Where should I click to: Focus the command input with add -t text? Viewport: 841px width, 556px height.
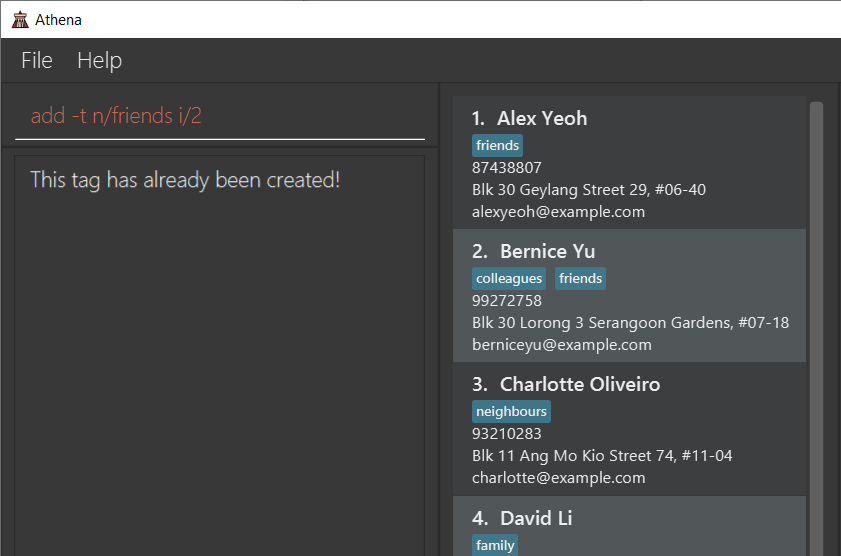click(x=220, y=116)
